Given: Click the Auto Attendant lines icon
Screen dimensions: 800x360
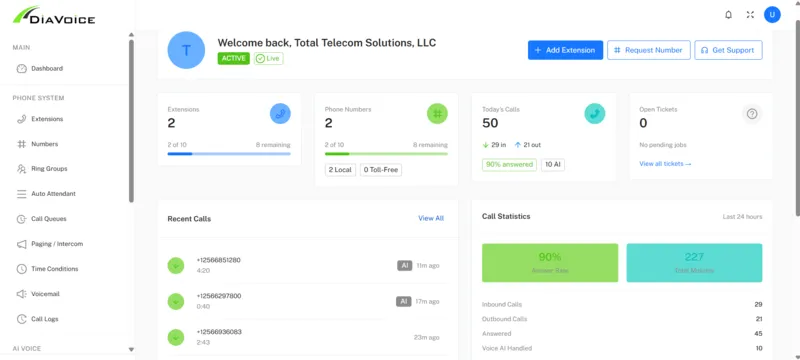Looking at the screenshot, I should click(21, 194).
